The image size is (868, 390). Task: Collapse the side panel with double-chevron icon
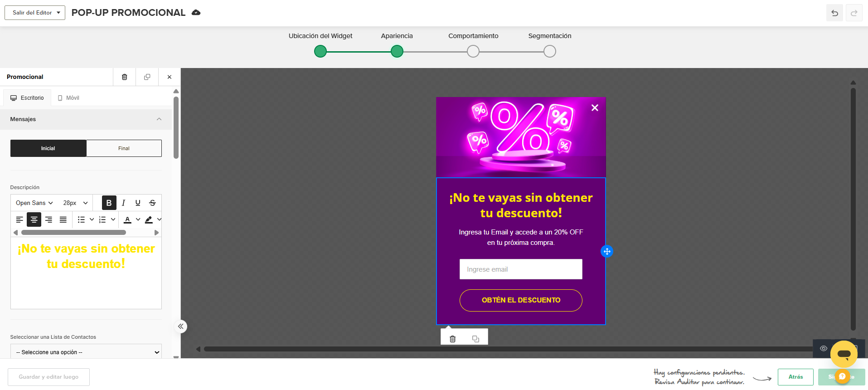pos(180,327)
